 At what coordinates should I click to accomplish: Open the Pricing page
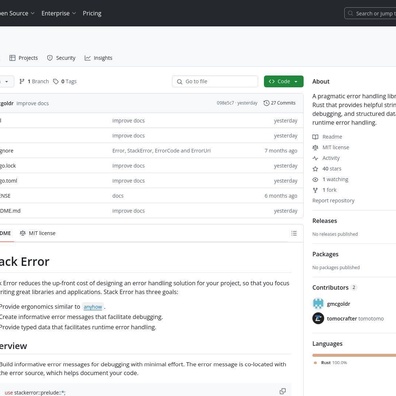pos(92,13)
